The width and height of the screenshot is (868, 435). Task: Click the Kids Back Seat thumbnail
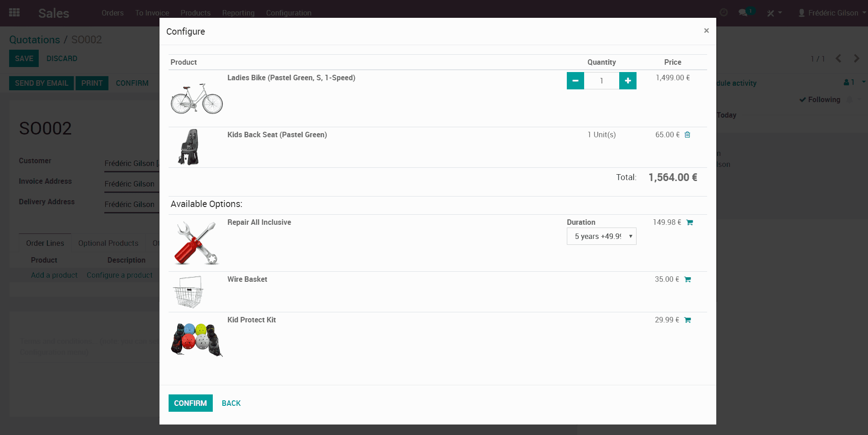pos(189,147)
